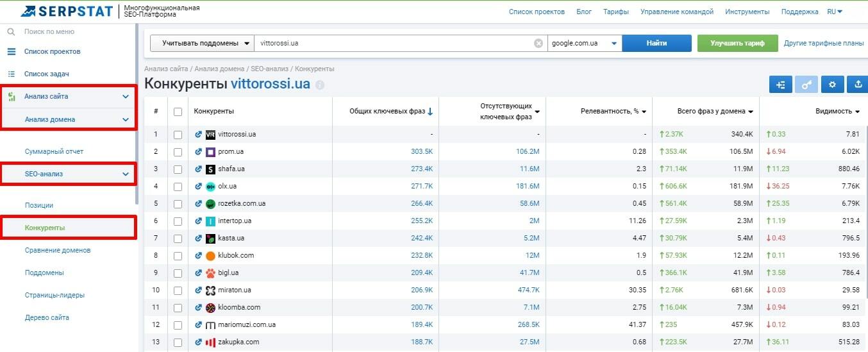The height and width of the screenshot is (352, 868).
Task: Open rozetka.com.ua external link icon
Action: point(198,204)
